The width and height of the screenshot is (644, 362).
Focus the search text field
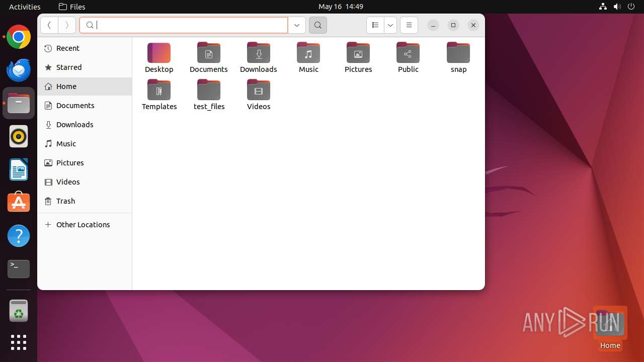(x=184, y=25)
